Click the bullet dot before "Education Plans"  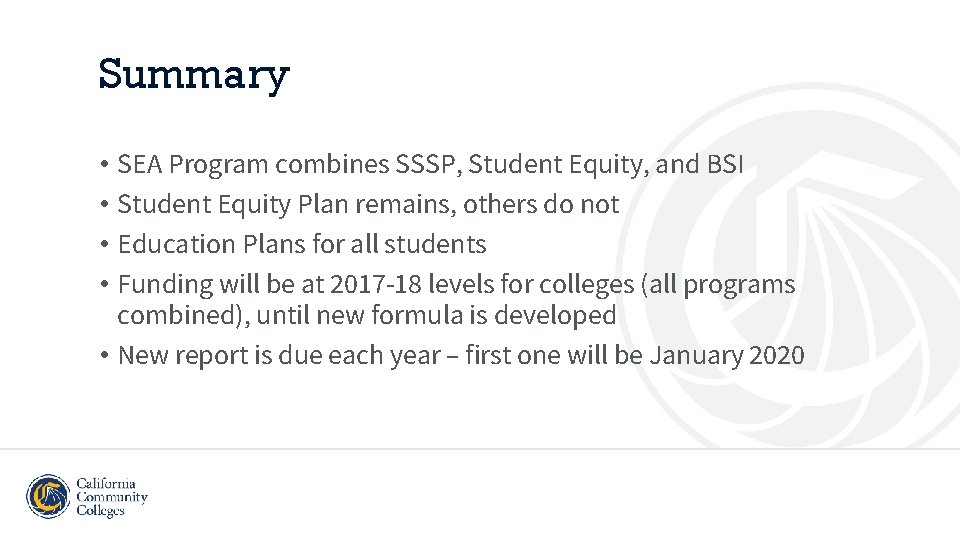(x=104, y=245)
